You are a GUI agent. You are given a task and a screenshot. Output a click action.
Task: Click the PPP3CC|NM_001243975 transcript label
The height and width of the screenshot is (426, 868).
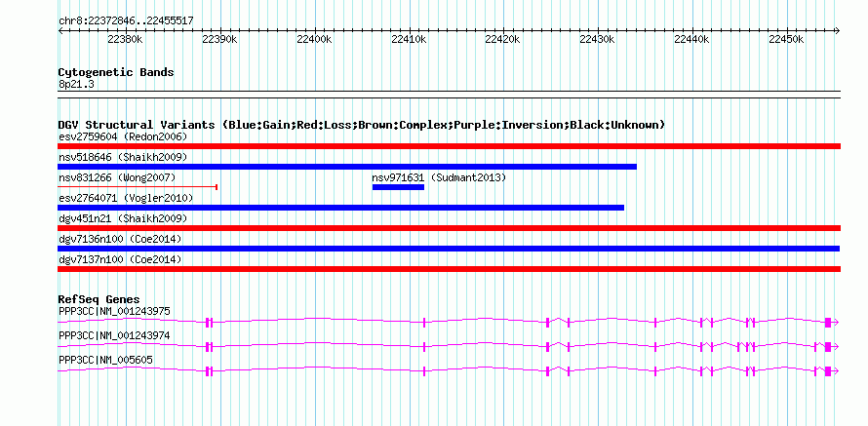[x=114, y=312]
